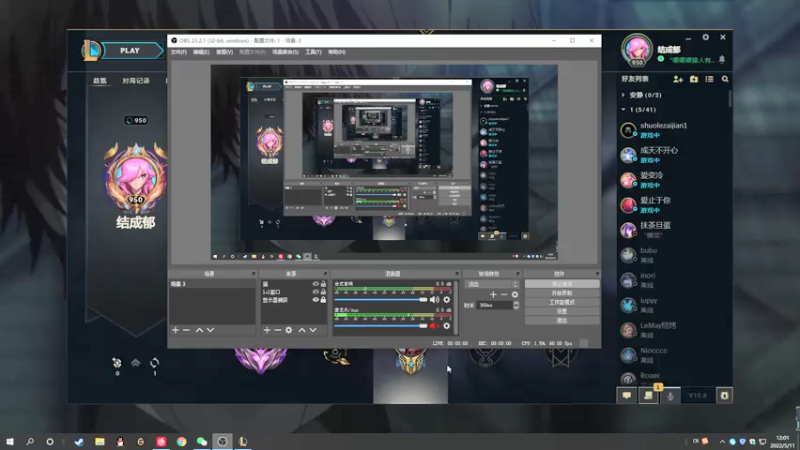
Task: Collapse the 1 (5/41) friends group
Action: (x=623, y=110)
